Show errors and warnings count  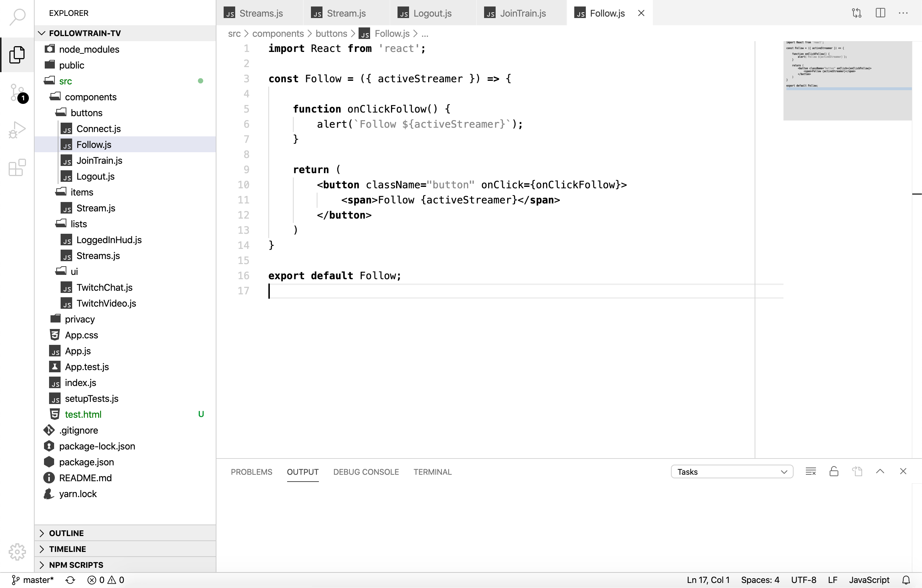[x=106, y=580]
